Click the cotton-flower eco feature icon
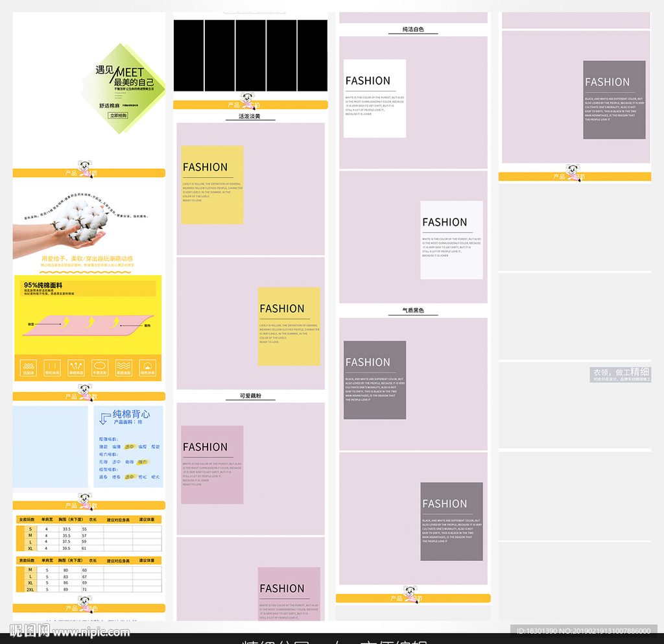Screen dimensions: 664x644 pos(147,368)
